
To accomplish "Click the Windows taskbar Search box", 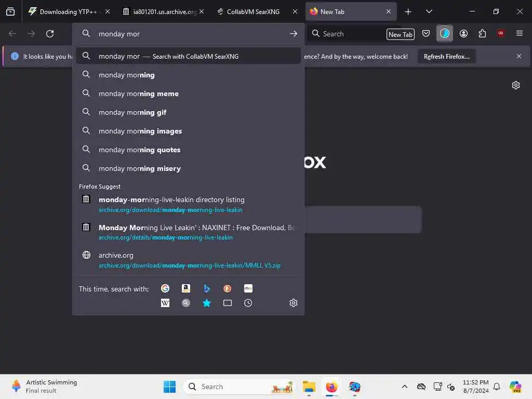I will coord(240,387).
